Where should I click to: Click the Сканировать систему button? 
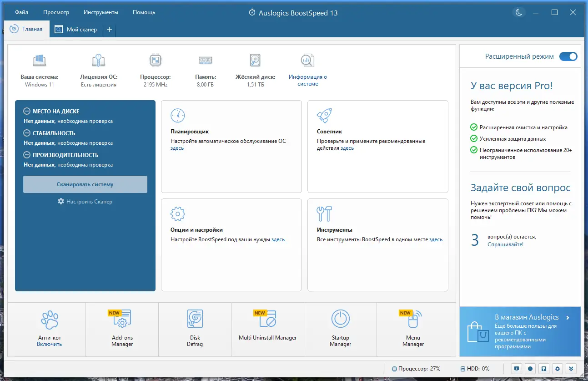pos(85,184)
